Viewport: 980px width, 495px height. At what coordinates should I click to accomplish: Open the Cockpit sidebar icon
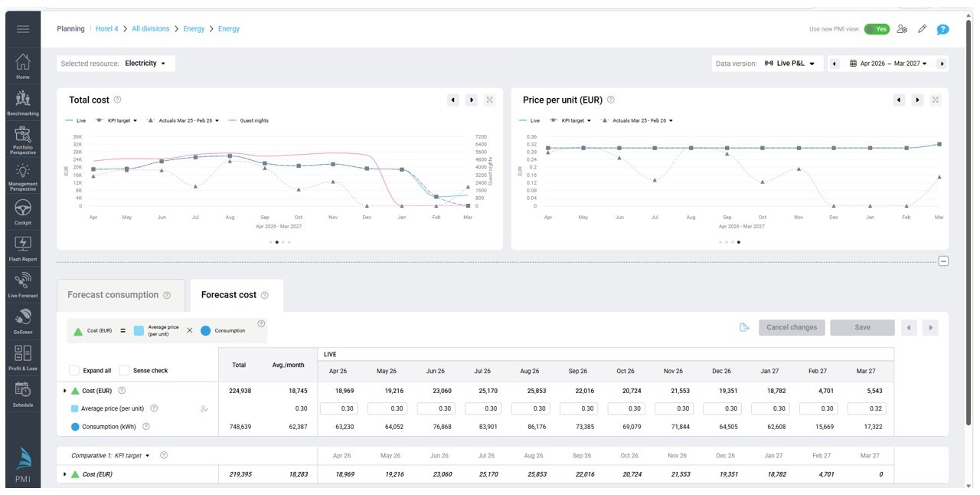(x=23, y=211)
